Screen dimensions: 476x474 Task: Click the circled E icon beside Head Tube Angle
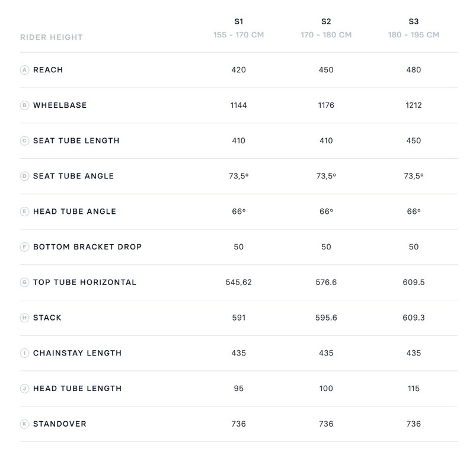pos(24,212)
